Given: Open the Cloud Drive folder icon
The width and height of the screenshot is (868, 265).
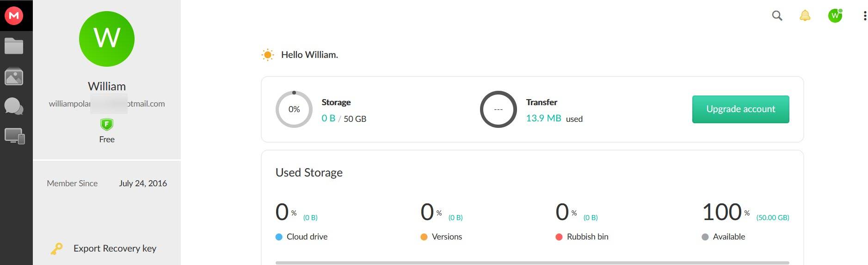Looking at the screenshot, I should (x=14, y=46).
